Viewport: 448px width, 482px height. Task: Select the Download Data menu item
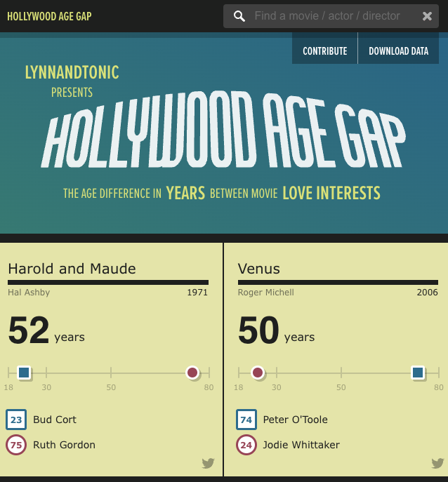tap(398, 51)
